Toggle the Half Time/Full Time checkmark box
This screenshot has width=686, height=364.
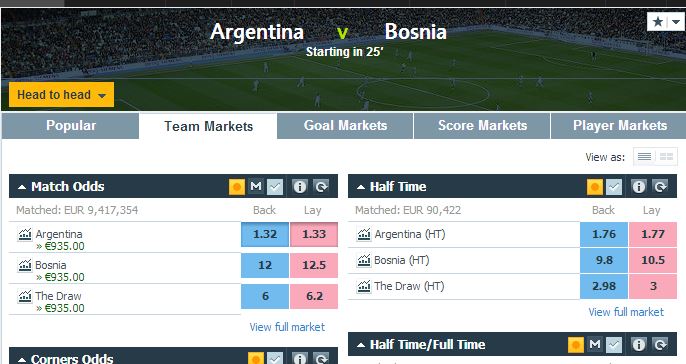[x=614, y=345]
